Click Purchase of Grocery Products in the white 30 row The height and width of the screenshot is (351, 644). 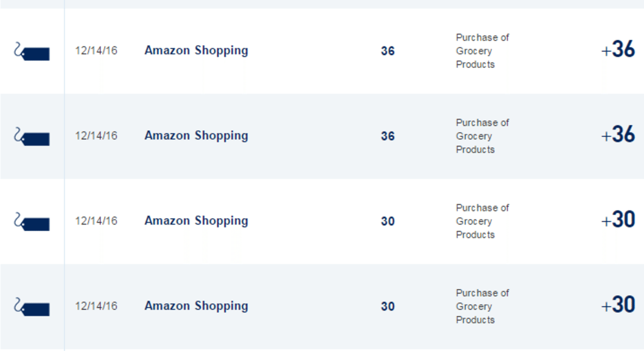(483, 221)
